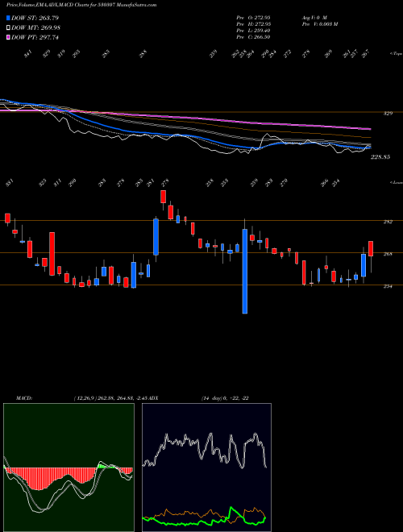The width and height of the screenshot is (403, 532).
Task: Click the ADX indicator chart panel
Action: 206,468
